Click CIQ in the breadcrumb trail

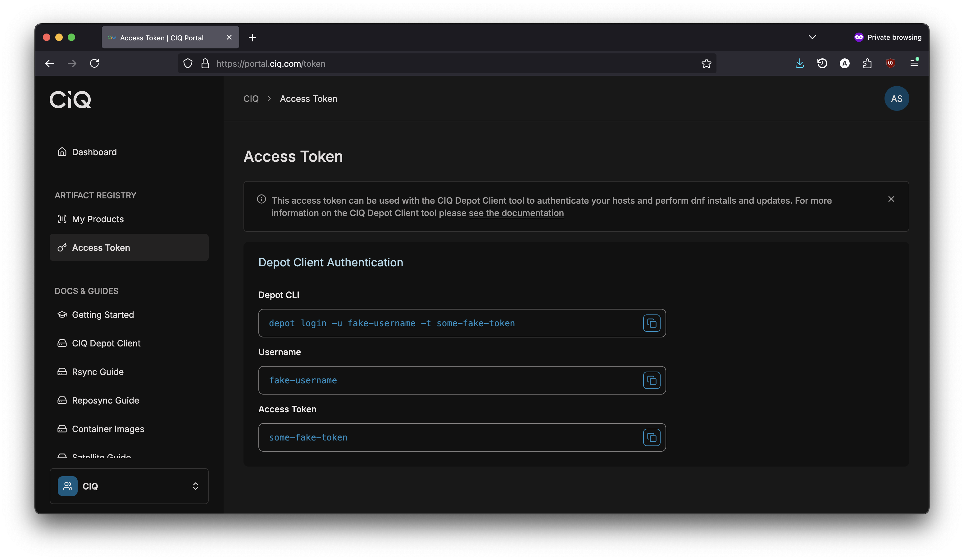(251, 98)
